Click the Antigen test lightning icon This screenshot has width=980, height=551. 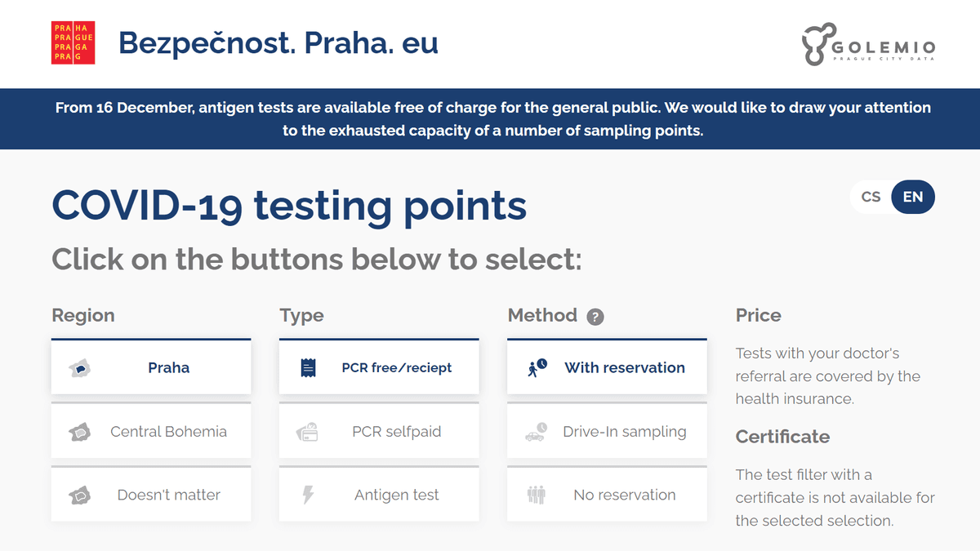(308, 495)
